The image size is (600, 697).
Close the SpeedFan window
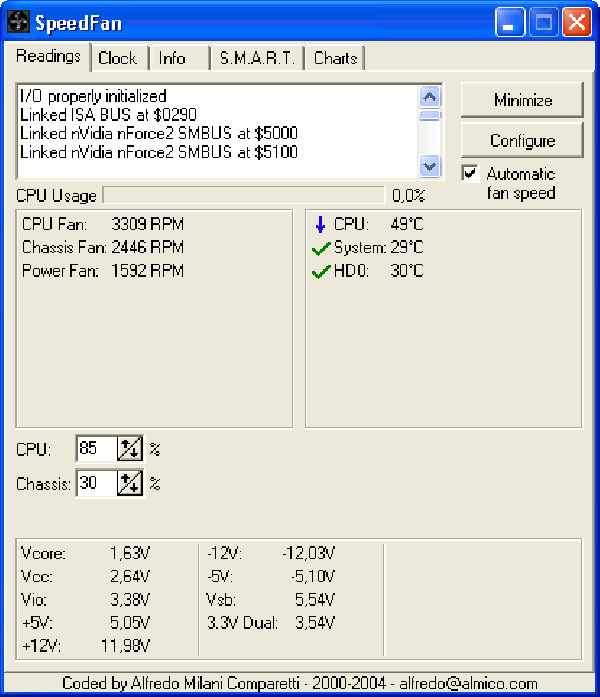[x=577, y=22]
